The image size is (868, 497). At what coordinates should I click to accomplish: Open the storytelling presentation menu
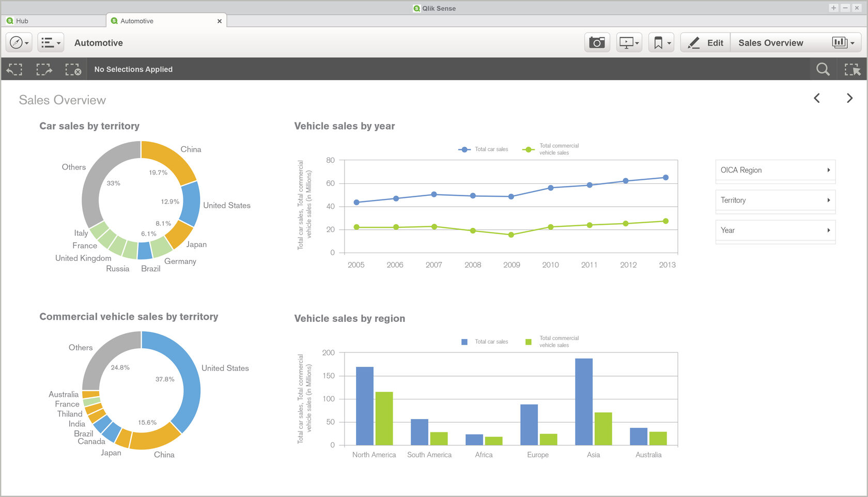tap(629, 42)
